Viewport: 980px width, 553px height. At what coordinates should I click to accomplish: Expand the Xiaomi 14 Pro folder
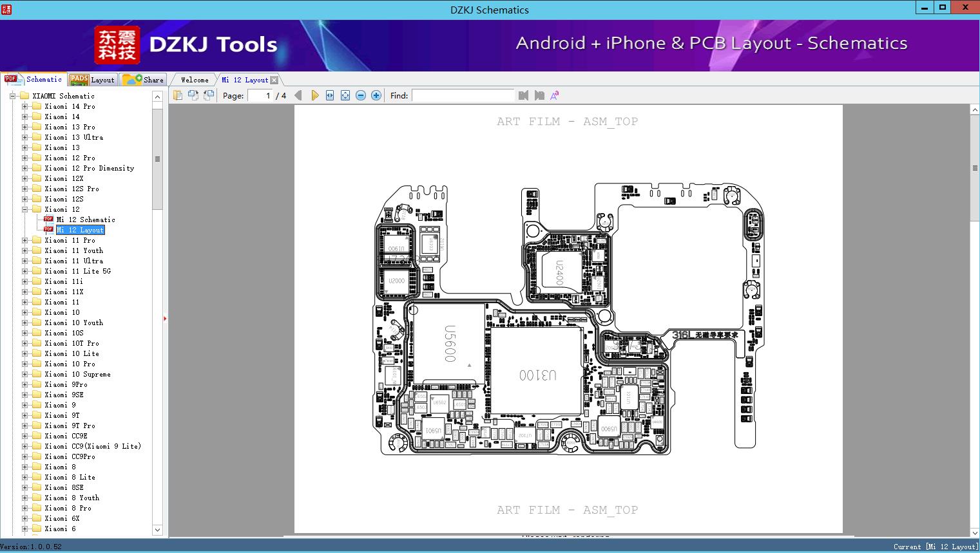click(24, 106)
